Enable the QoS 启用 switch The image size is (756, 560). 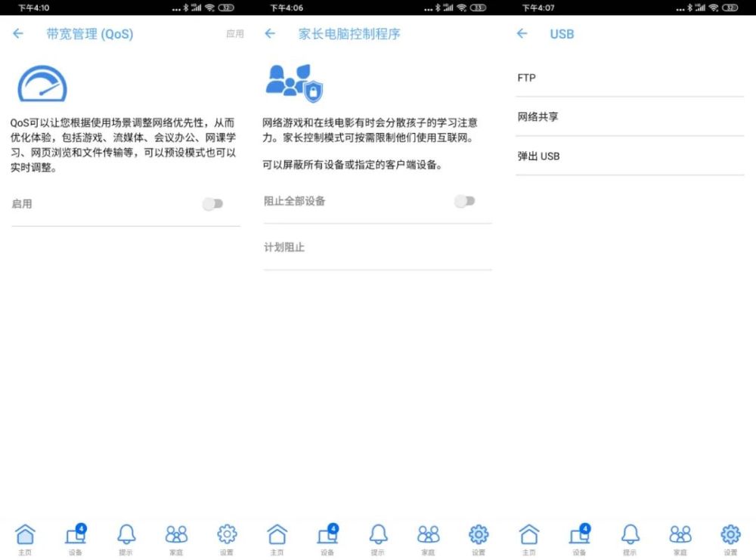click(x=212, y=204)
